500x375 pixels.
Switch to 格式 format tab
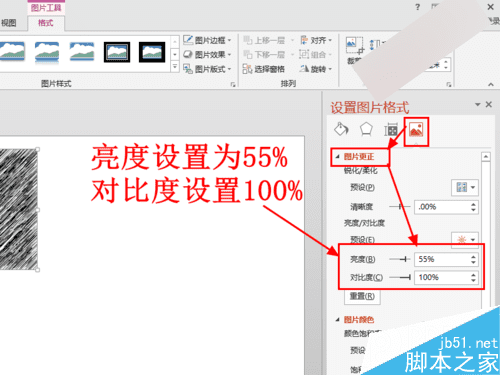pyautogui.click(x=46, y=23)
